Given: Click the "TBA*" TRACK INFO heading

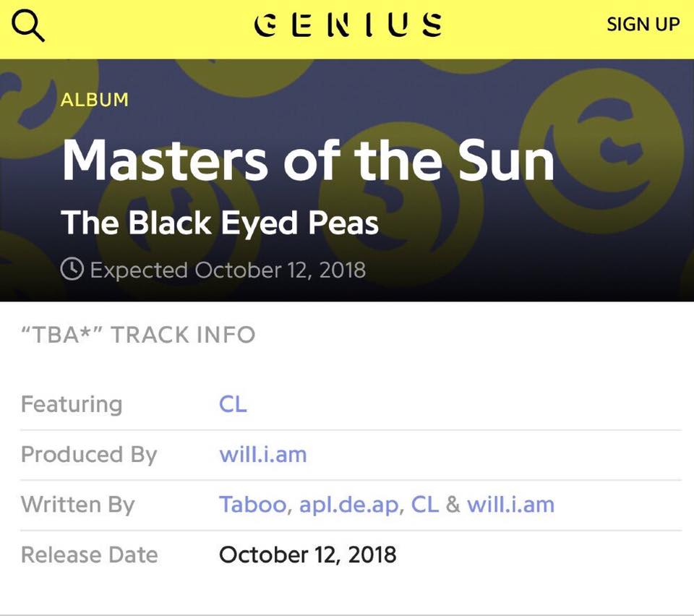Looking at the screenshot, I should 138,335.
